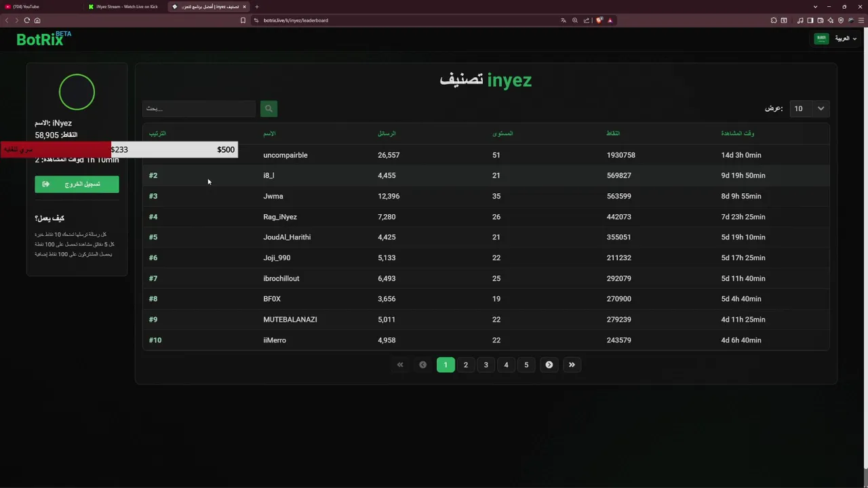Open Brave Shields lion icon
The width and height of the screenshot is (868, 488).
[599, 20]
